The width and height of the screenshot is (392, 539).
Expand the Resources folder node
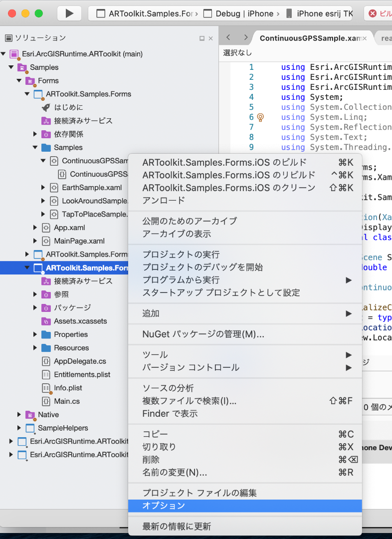35,348
